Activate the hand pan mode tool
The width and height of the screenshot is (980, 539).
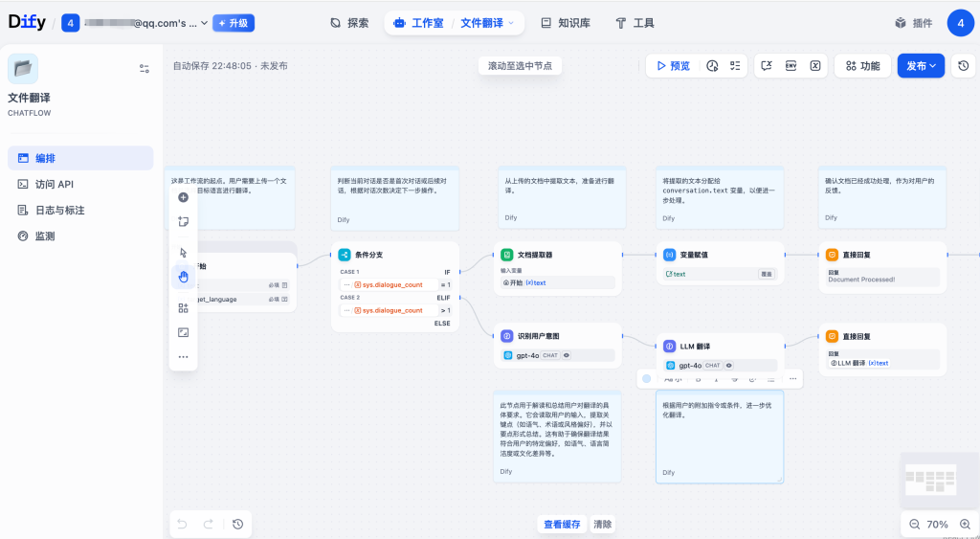tap(183, 277)
